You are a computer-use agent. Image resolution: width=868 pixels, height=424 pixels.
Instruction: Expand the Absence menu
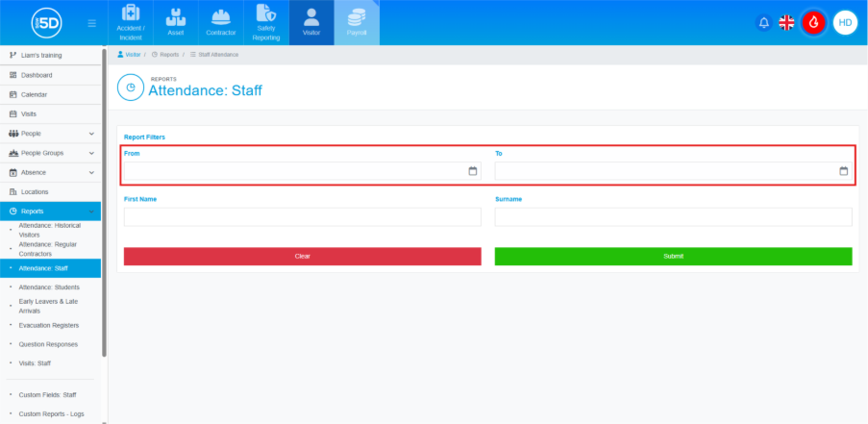coord(50,172)
